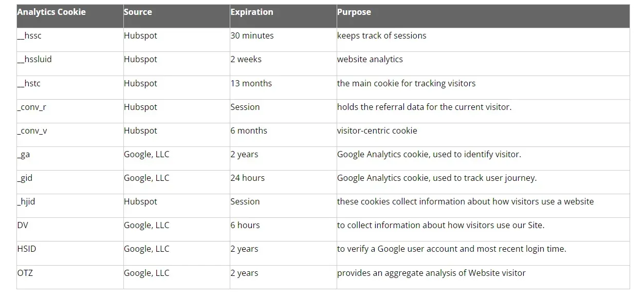Click the Source column header
This screenshot has width=644, height=298.
(x=177, y=16)
